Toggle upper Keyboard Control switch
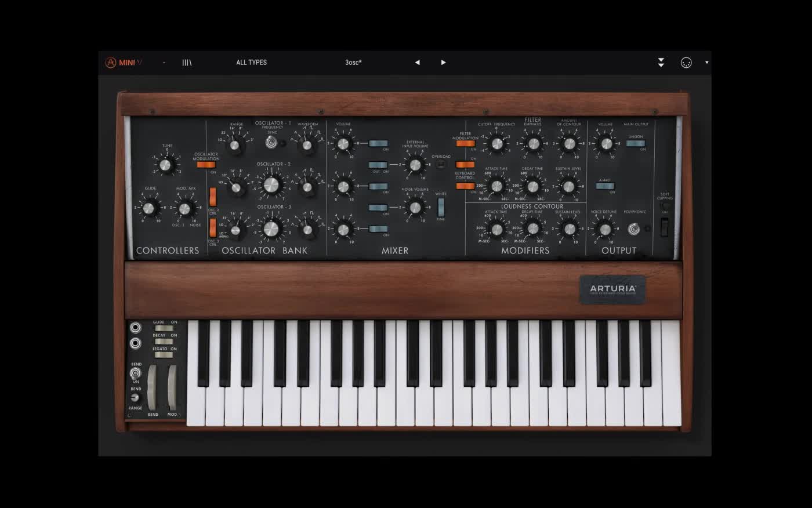 pyautogui.click(x=465, y=165)
